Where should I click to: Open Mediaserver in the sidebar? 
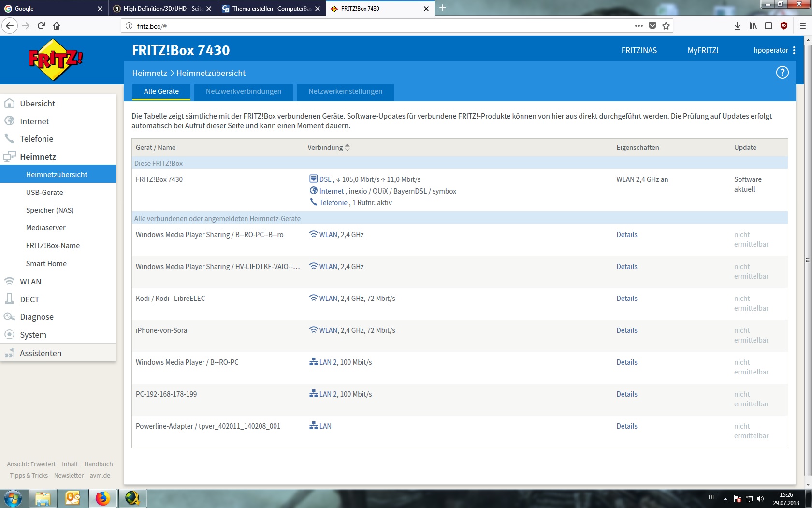click(x=58, y=228)
